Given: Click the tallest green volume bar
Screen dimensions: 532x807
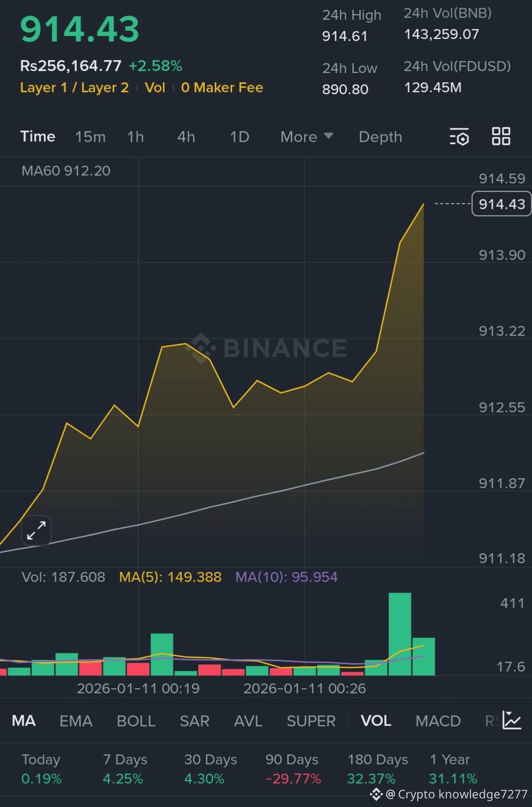Looking at the screenshot, I should [x=399, y=634].
